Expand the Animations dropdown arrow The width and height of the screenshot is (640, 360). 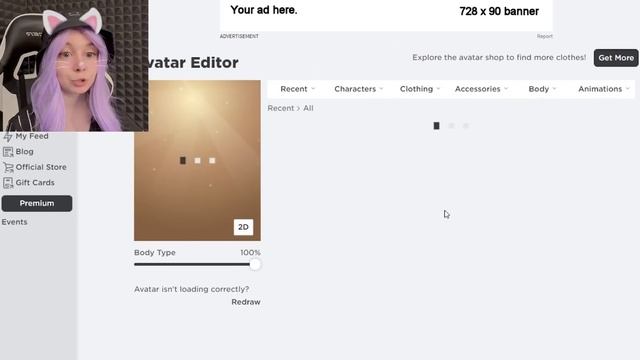point(628,89)
